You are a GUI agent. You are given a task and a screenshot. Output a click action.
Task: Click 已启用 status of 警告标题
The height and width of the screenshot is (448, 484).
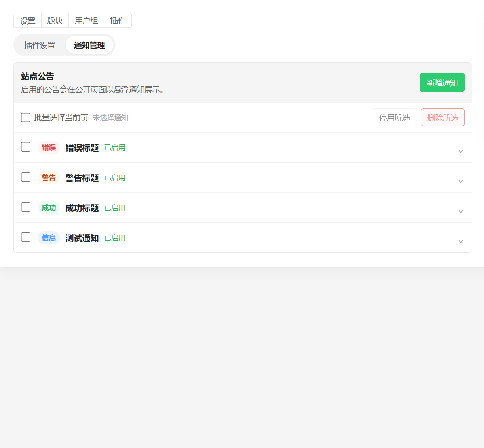point(115,178)
